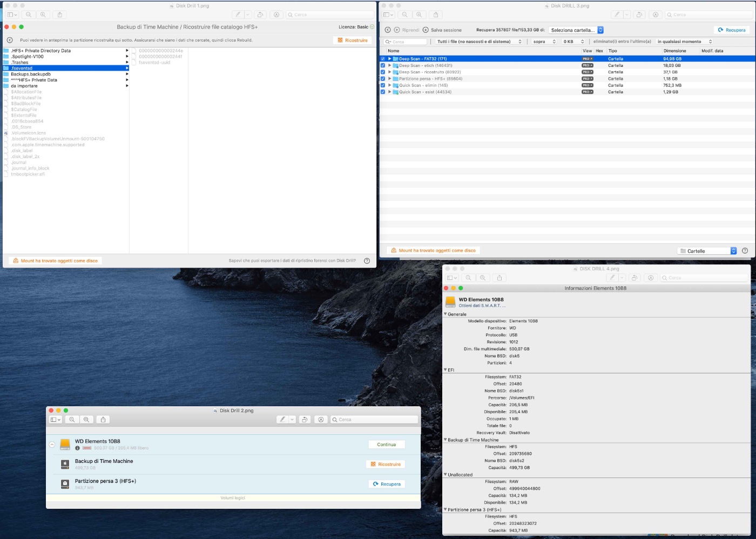756x539 pixels.
Task: Zoom out in Disk Drill 1.png window
Action: pos(28,15)
